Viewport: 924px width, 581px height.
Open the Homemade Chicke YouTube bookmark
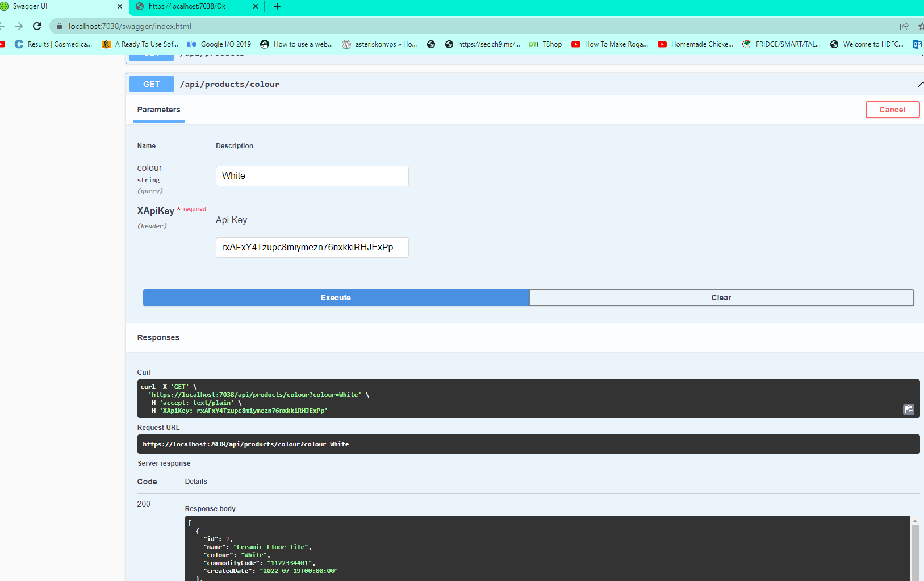(x=696, y=44)
